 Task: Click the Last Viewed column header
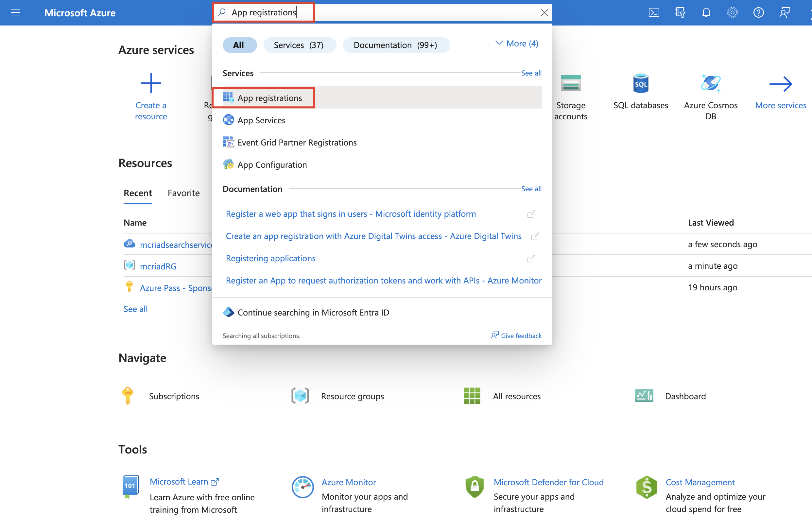point(711,223)
